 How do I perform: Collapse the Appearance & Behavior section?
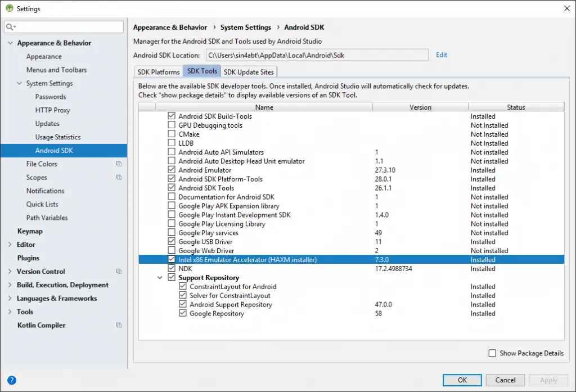pos(10,43)
